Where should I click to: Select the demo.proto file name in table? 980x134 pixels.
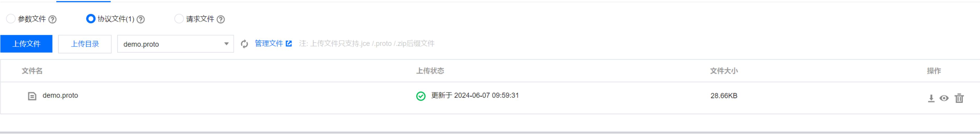(x=60, y=95)
